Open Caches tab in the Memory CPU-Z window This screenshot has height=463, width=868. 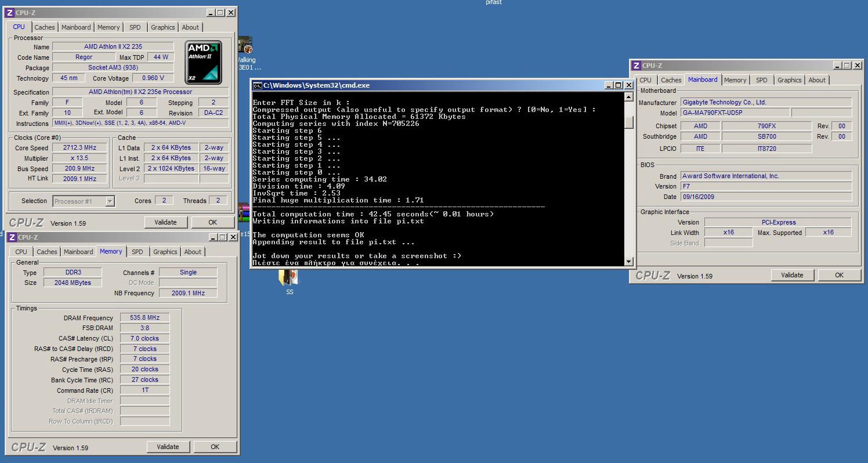pos(46,252)
